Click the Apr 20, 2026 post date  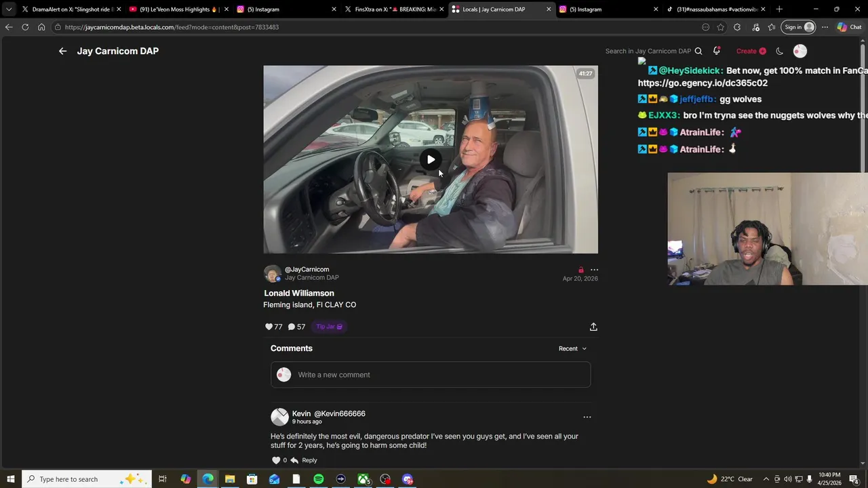click(x=580, y=279)
